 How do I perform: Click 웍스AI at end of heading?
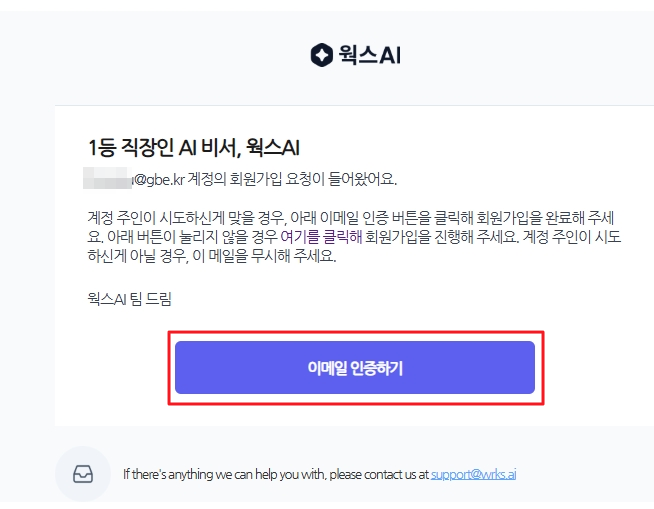[273, 147]
